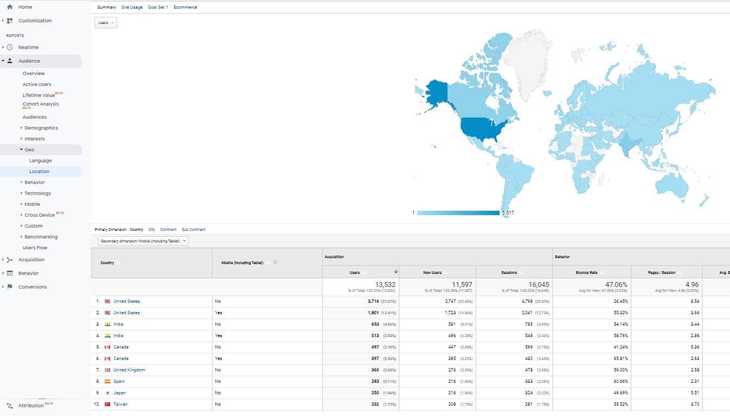Image resolution: width=730 pixels, height=416 pixels.
Task: Click the Conversions flag icon
Action: point(10,287)
